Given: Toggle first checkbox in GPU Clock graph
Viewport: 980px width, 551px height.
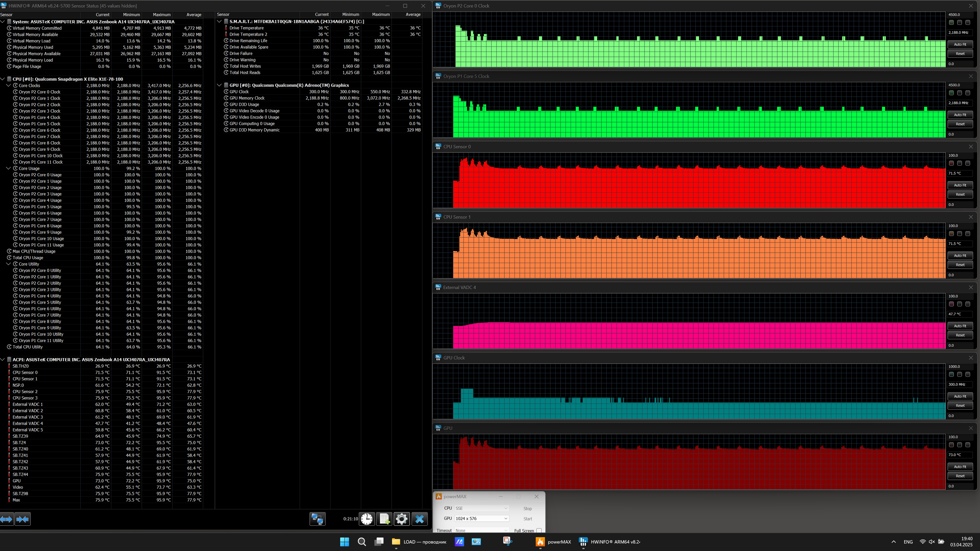Looking at the screenshot, I should coord(951,374).
